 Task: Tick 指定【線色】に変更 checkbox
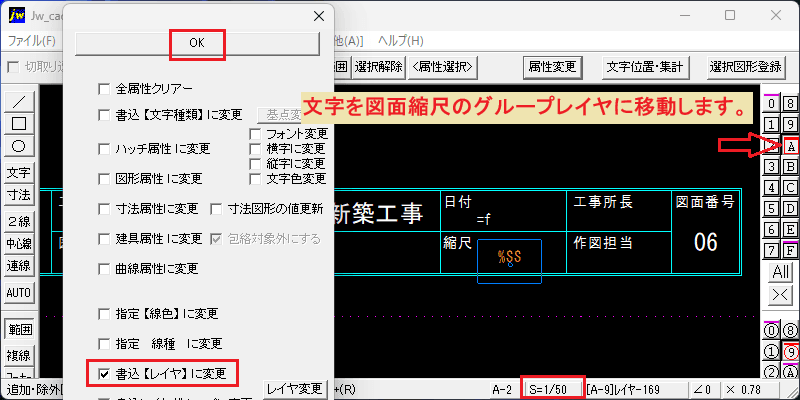[104, 313]
